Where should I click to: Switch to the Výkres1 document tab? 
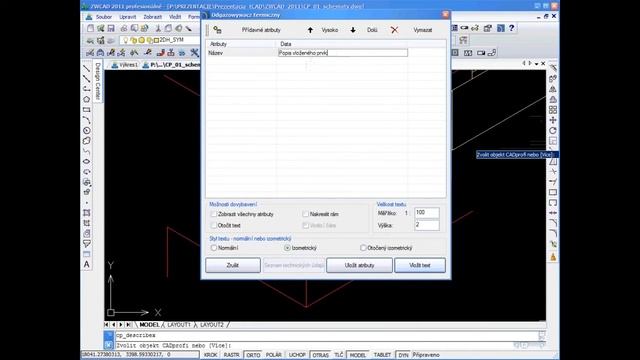(125, 65)
